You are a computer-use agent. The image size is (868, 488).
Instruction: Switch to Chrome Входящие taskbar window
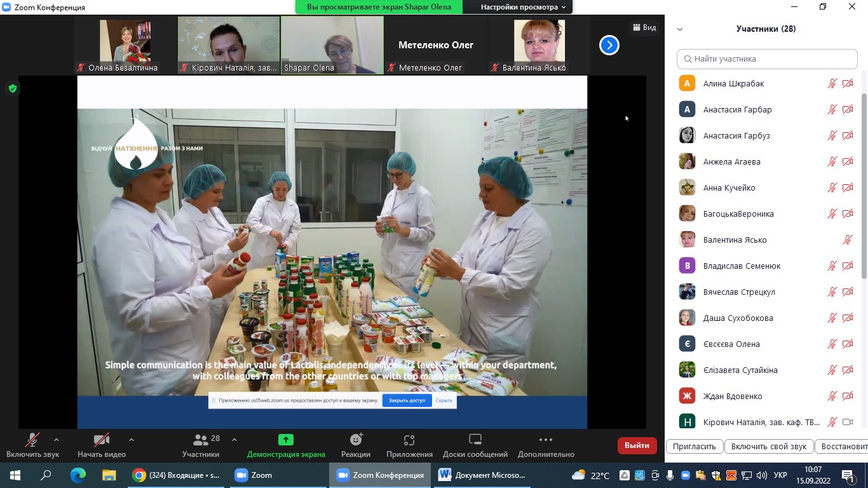click(177, 475)
